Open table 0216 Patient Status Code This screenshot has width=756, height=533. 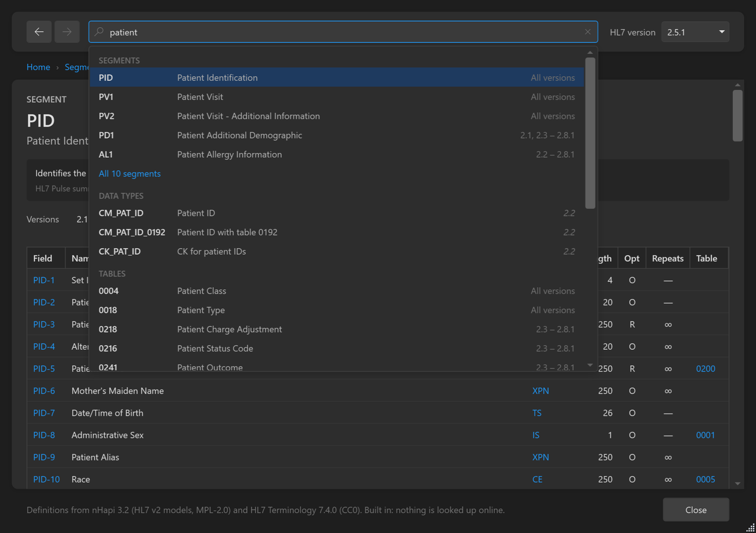[337, 349]
